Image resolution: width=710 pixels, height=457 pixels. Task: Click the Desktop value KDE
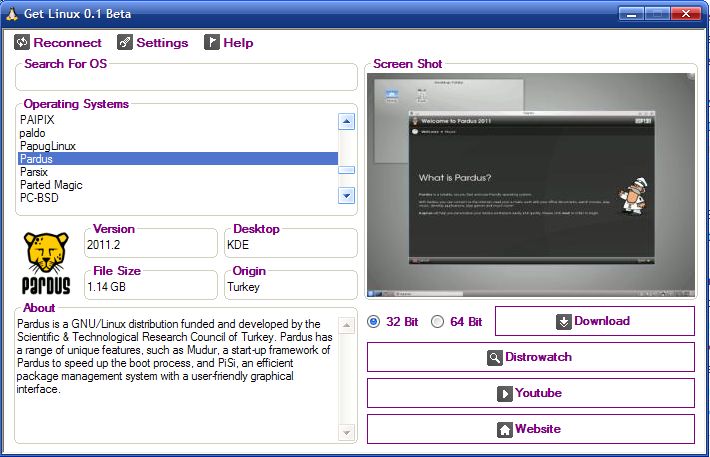pyautogui.click(x=238, y=245)
